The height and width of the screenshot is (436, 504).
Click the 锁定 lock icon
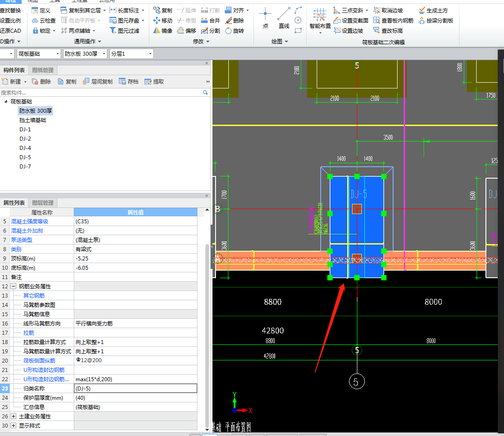(35, 31)
